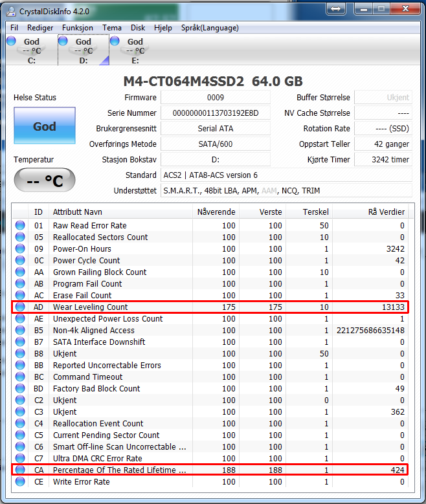The height and width of the screenshot is (504, 426).
Task: Click the drive letter field showing D:
Action: pyautogui.click(x=216, y=159)
